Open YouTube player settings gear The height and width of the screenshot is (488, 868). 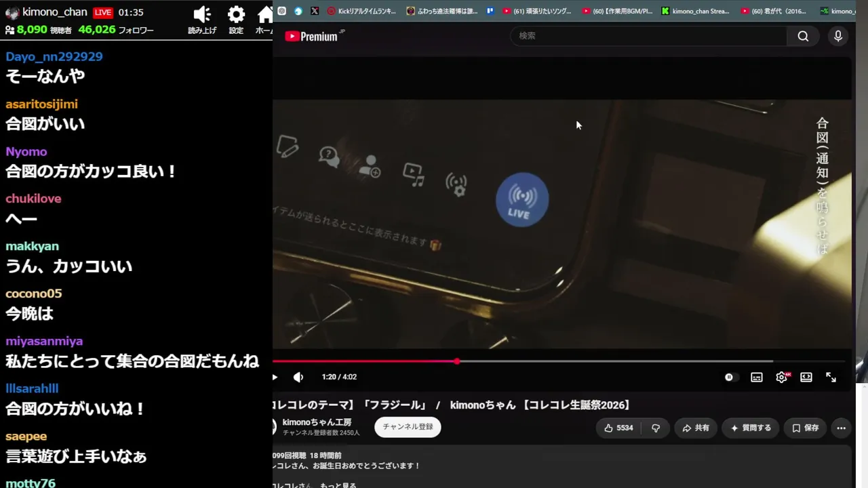pos(782,377)
